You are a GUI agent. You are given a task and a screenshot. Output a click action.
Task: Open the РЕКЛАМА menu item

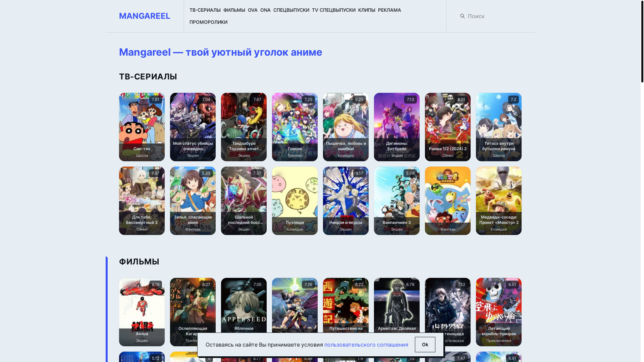coord(389,10)
